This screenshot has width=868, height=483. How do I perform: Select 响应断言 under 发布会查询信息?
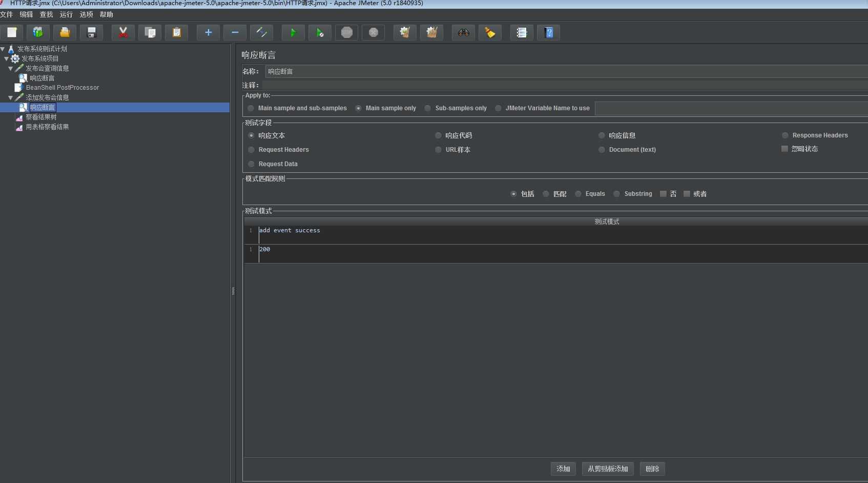(x=37, y=78)
